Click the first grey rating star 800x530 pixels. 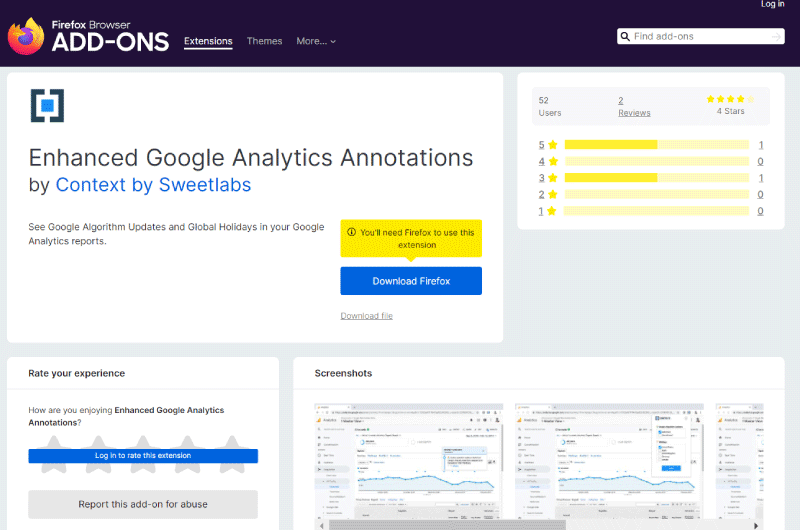(54, 455)
